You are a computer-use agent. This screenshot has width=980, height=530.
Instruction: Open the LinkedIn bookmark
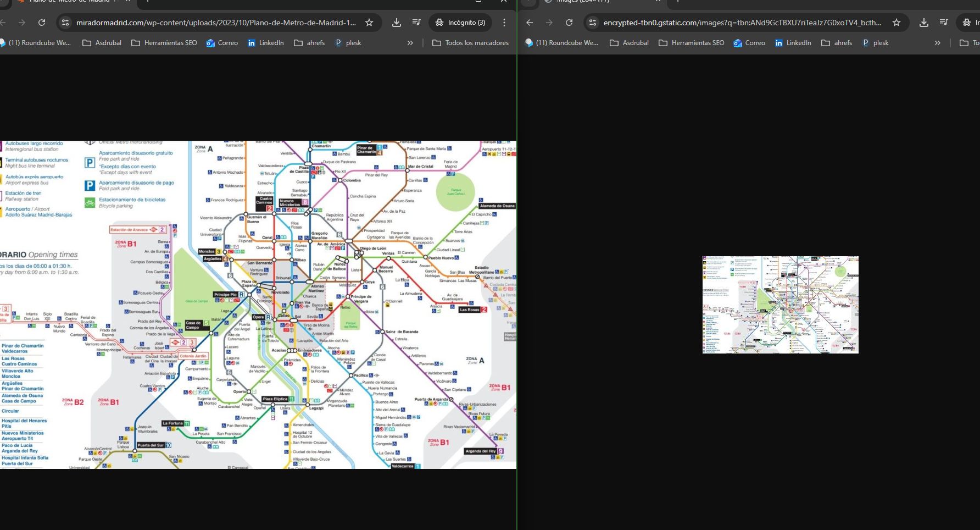pyautogui.click(x=266, y=42)
